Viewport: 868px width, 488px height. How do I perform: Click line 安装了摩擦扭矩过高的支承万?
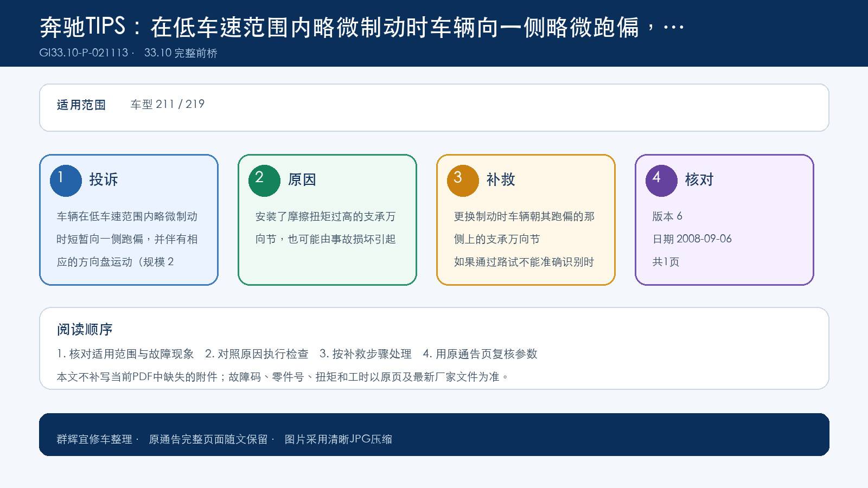tap(326, 216)
